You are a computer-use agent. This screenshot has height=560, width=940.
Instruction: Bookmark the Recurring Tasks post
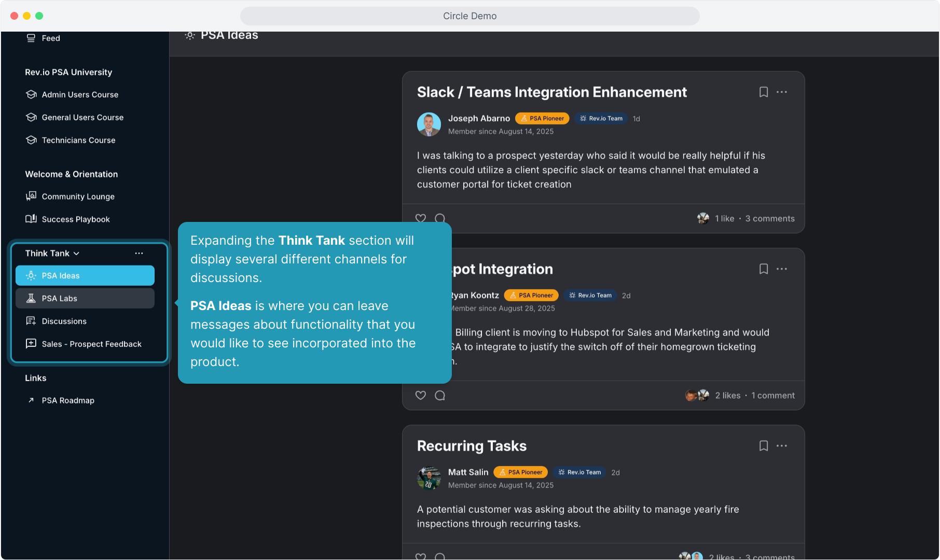coord(764,446)
